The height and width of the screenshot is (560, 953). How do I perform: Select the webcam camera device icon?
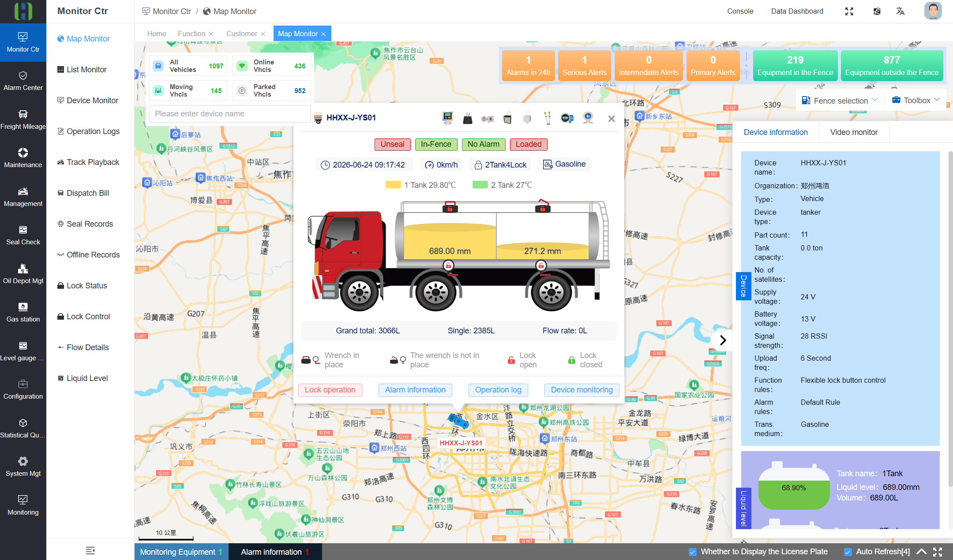588,118
